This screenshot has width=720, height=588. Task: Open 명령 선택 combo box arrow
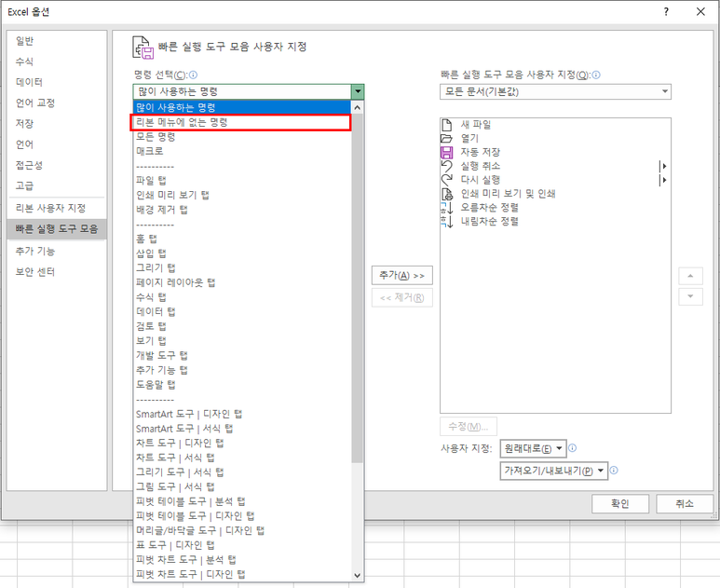pyautogui.click(x=358, y=91)
